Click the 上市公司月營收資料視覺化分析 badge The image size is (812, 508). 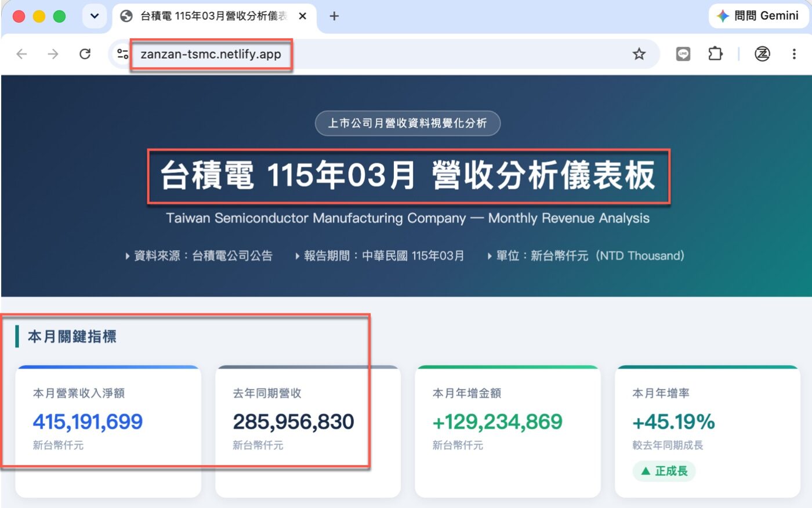407,123
